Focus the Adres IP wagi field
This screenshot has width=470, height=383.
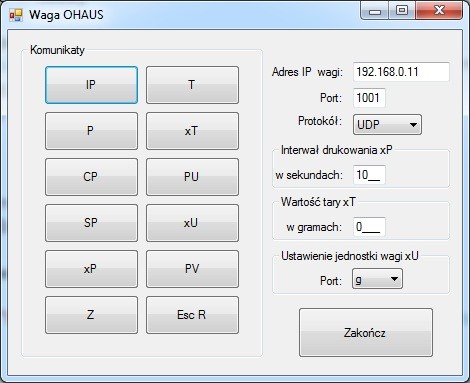click(x=401, y=72)
